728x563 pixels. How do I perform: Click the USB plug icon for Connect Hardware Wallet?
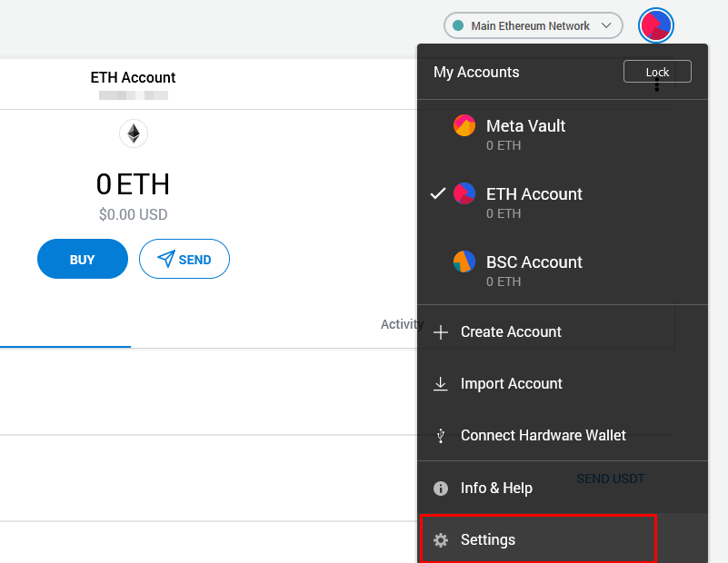pyautogui.click(x=441, y=436)
